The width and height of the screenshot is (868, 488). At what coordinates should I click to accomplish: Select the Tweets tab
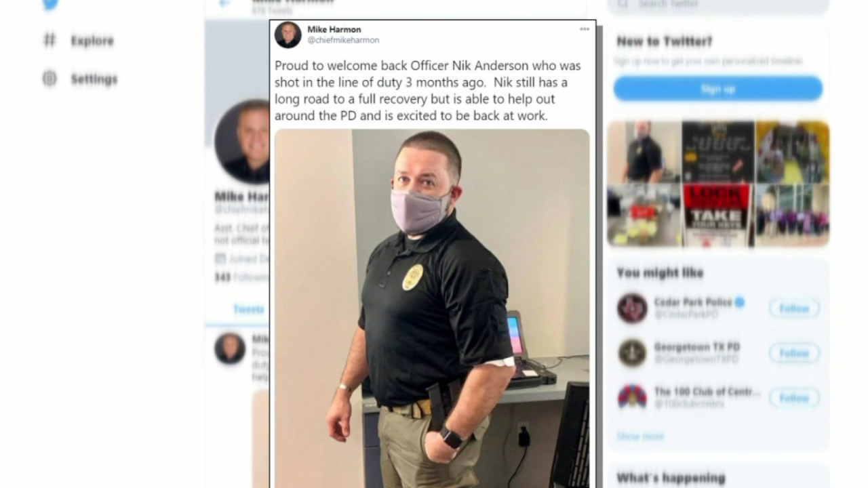pos(248,309)
